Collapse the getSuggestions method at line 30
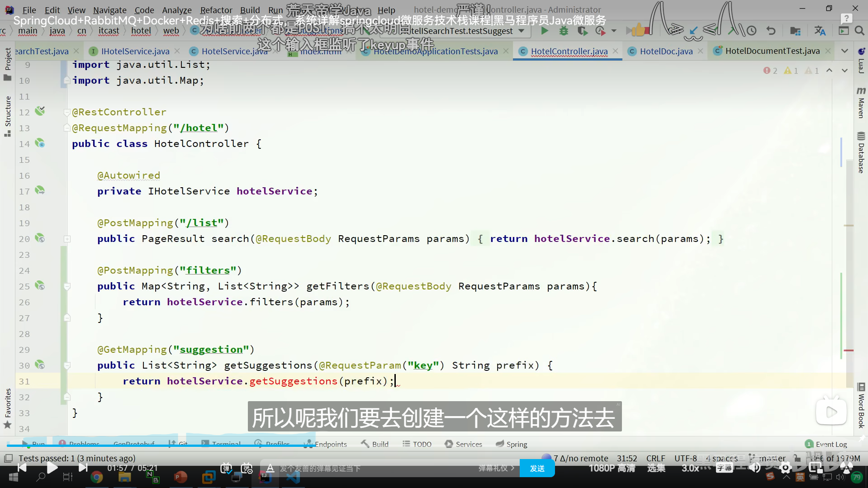Image resolution: width=868 pixels, height=488 pixels. [67, 365]
